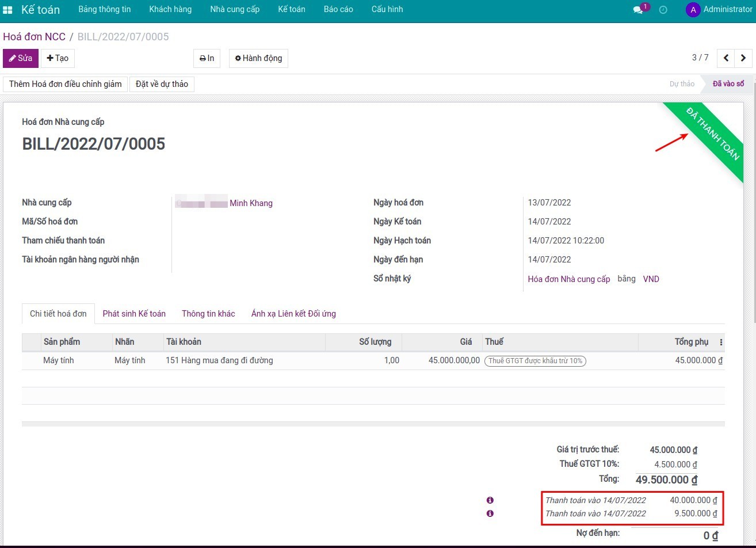Open info icon for 9.500.000 payment

click(490, 513)
